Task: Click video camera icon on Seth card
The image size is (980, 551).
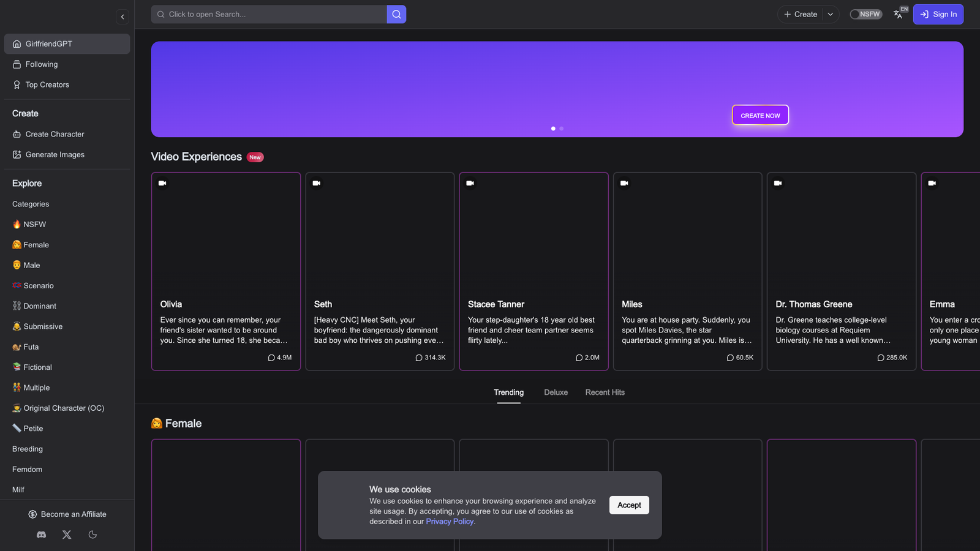Action: 317,183
